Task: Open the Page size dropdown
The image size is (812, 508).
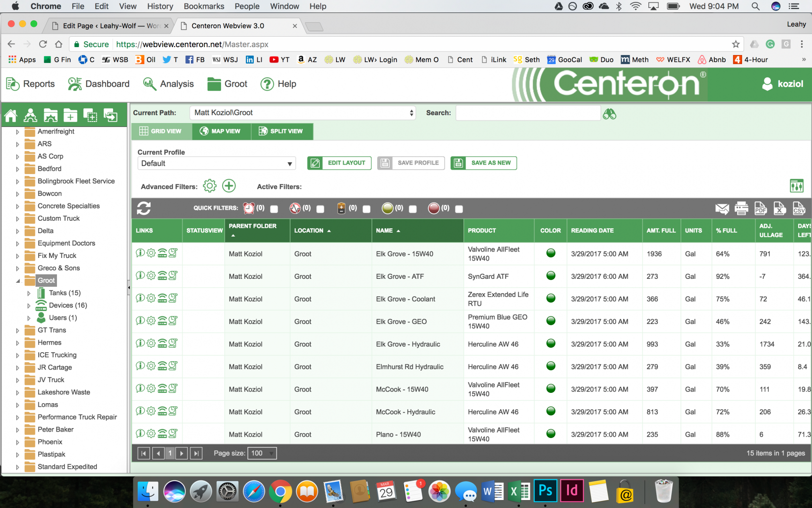Action: (262, 453)
